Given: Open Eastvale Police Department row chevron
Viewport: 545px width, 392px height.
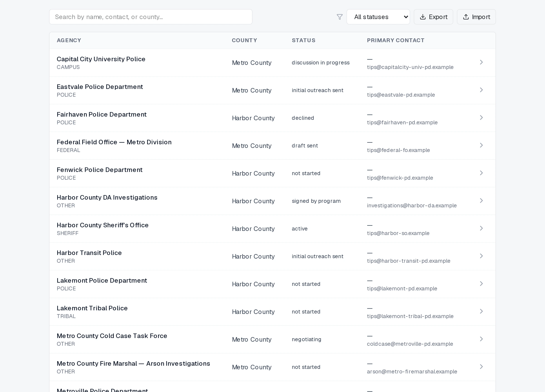Looking at the screenshot, I should point(481,90).
